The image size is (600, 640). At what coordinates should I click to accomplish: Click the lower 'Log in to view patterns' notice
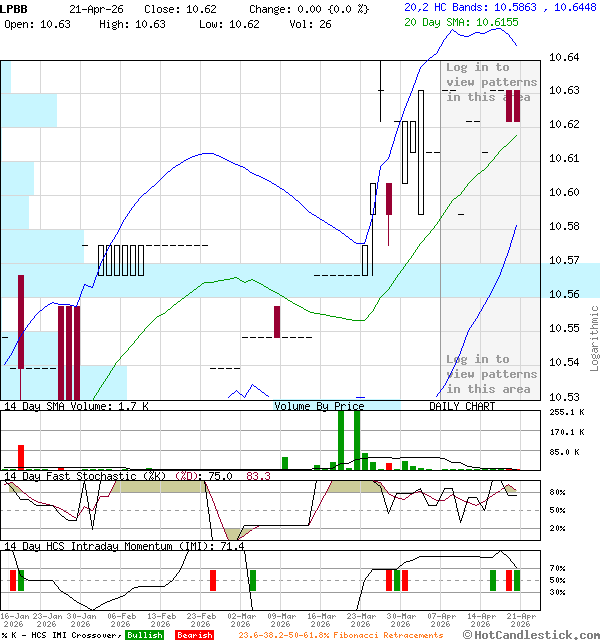[x=489, y=374]
